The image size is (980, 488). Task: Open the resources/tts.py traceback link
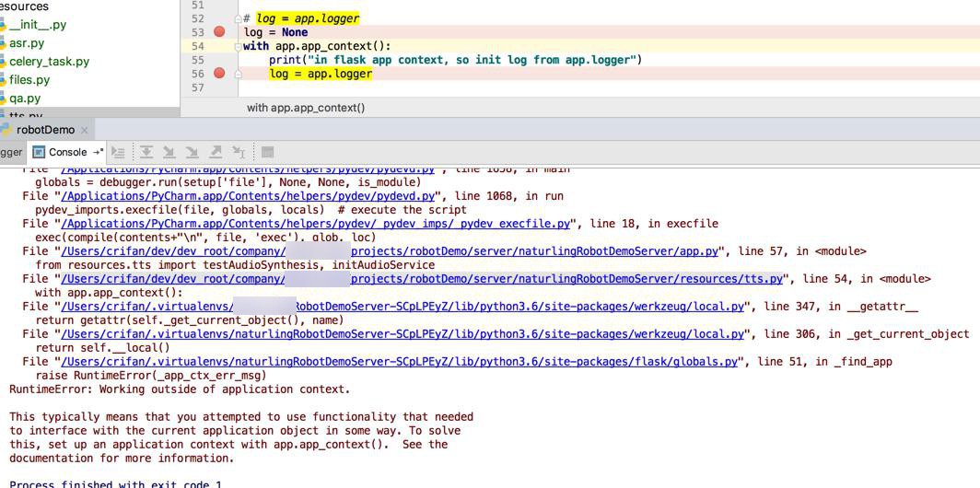point(421,279)
